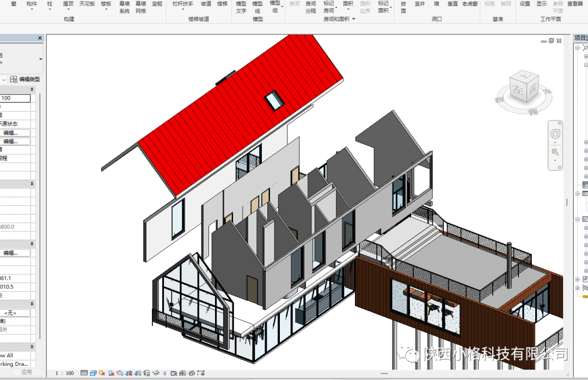Click the 房间分隔 room separator tool
Screen dimensions: 588x380
click(x=310, y=7)
